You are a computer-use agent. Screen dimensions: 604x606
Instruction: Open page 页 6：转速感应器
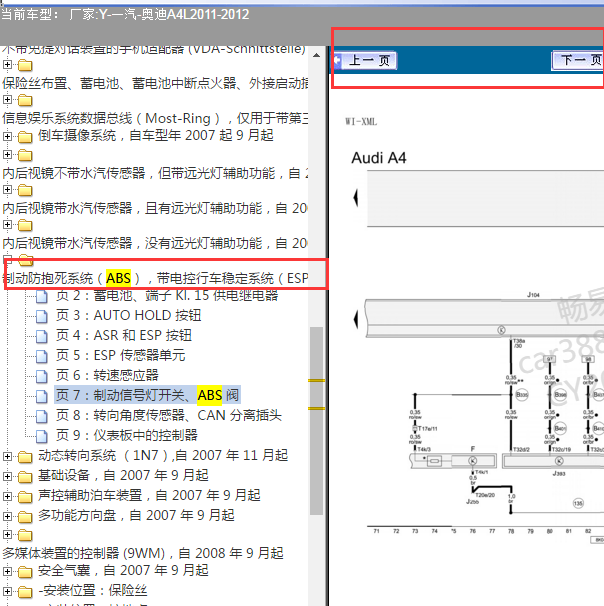107,375
